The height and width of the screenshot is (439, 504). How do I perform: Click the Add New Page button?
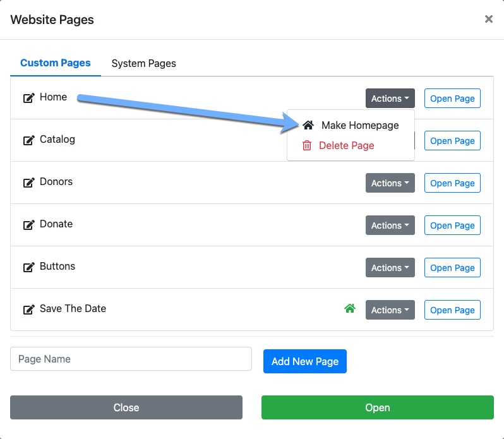[305, 361]
